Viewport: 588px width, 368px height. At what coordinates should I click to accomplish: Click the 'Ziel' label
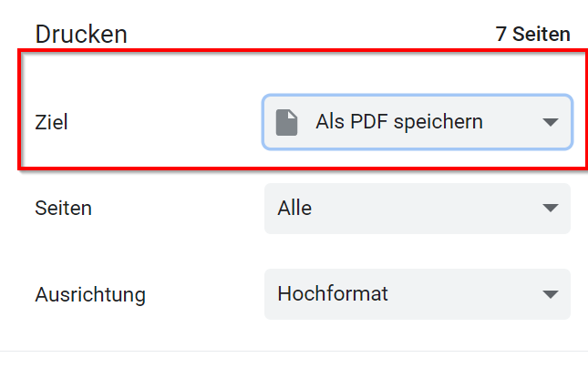point(51,123)
